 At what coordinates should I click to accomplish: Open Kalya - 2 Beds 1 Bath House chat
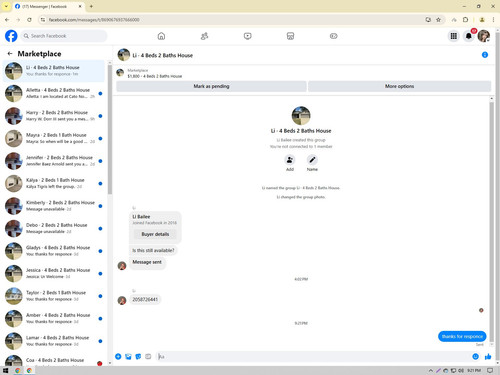(54, 183)
